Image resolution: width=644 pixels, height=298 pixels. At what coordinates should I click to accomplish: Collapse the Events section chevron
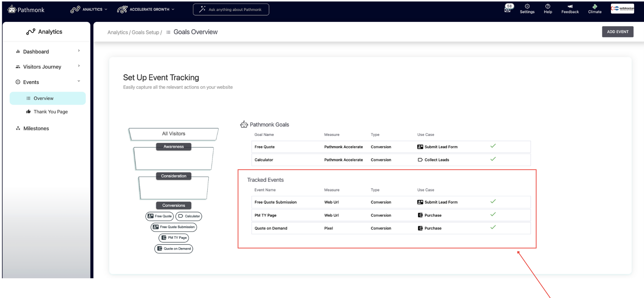[x=79, y=81]
